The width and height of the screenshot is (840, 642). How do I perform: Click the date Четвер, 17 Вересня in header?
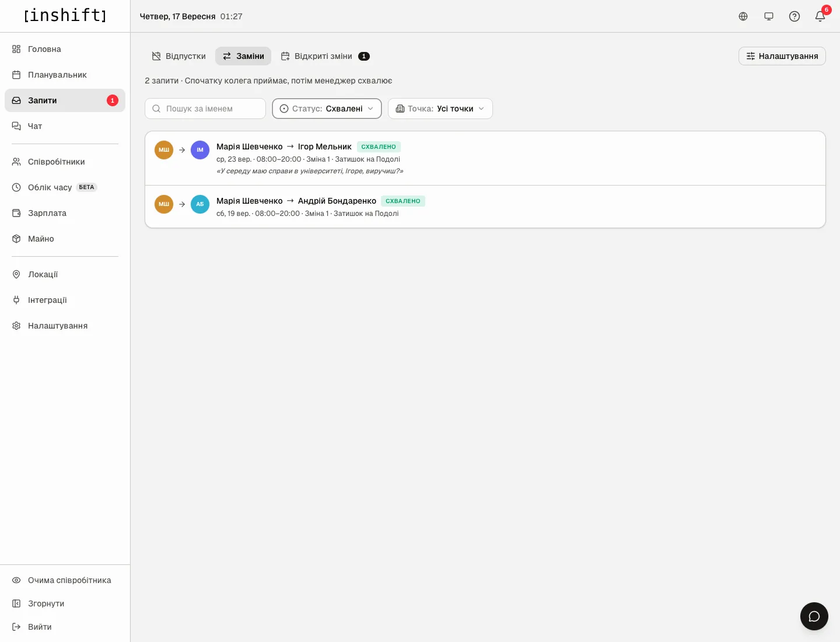point(178,16)
